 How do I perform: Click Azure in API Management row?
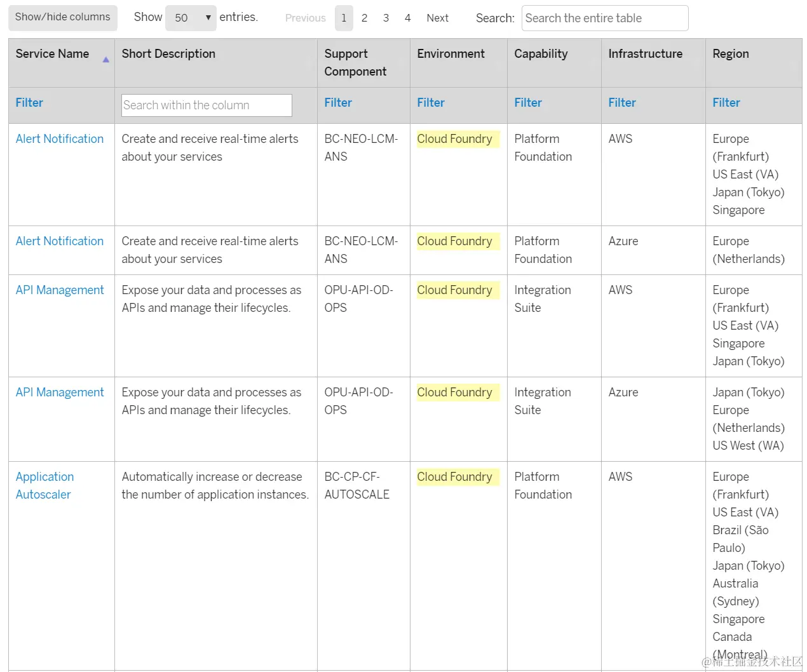(623, 393)
